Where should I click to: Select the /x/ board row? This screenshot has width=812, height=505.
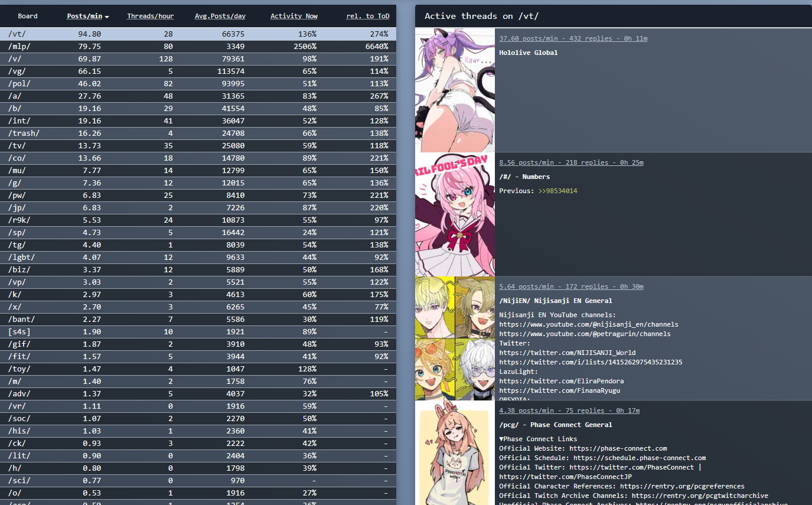tap(198, 307)
